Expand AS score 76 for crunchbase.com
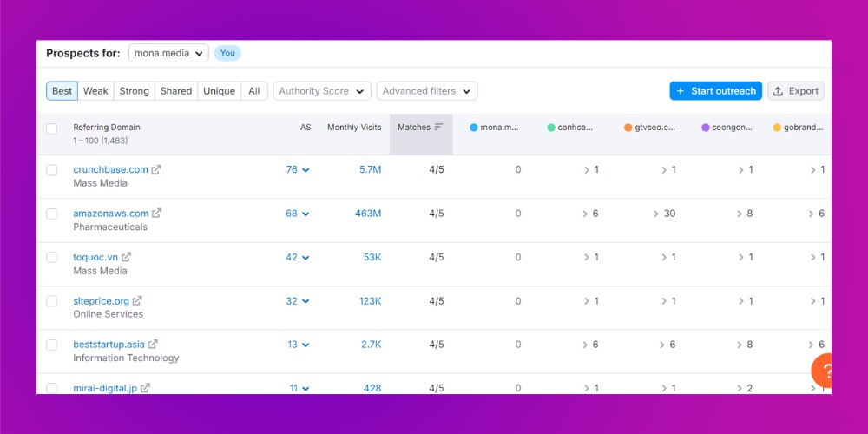868x434 pixels. pyautogui.click(x=297, y=169)
